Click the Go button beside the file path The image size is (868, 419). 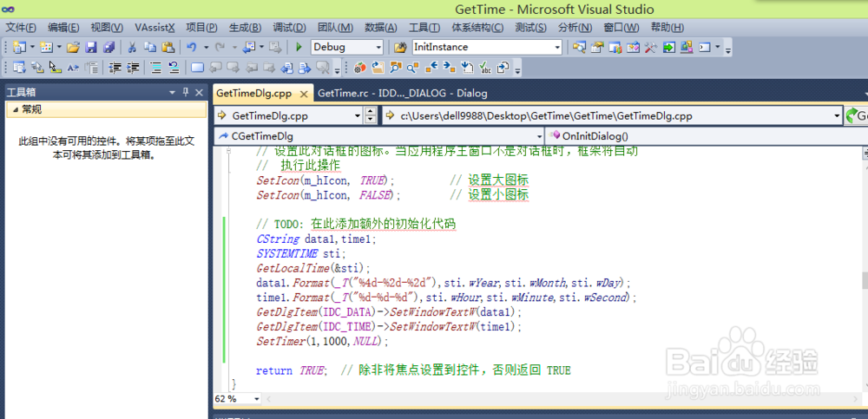856,116
